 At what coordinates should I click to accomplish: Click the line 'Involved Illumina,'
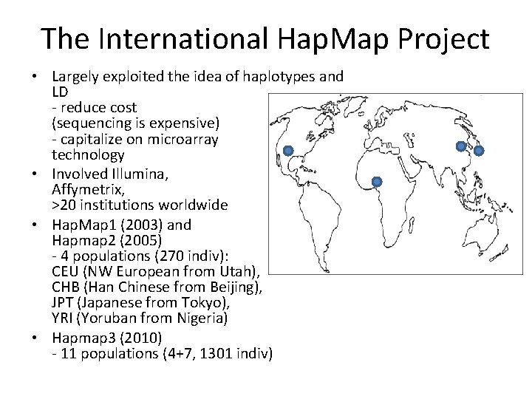(x=110, y=174)
